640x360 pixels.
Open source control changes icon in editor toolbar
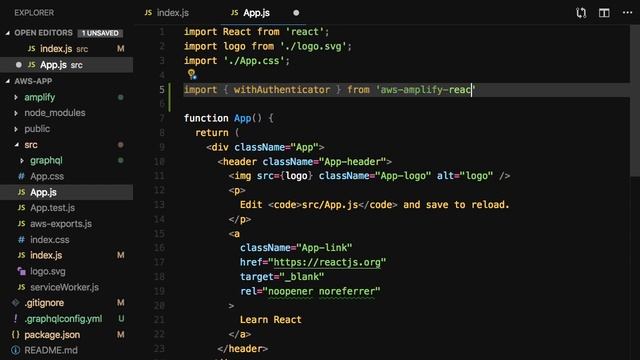coord(581,13)
